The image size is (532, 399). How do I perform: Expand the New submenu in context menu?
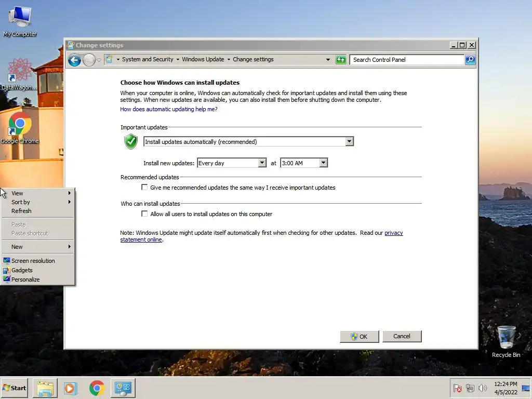point(38,247)
